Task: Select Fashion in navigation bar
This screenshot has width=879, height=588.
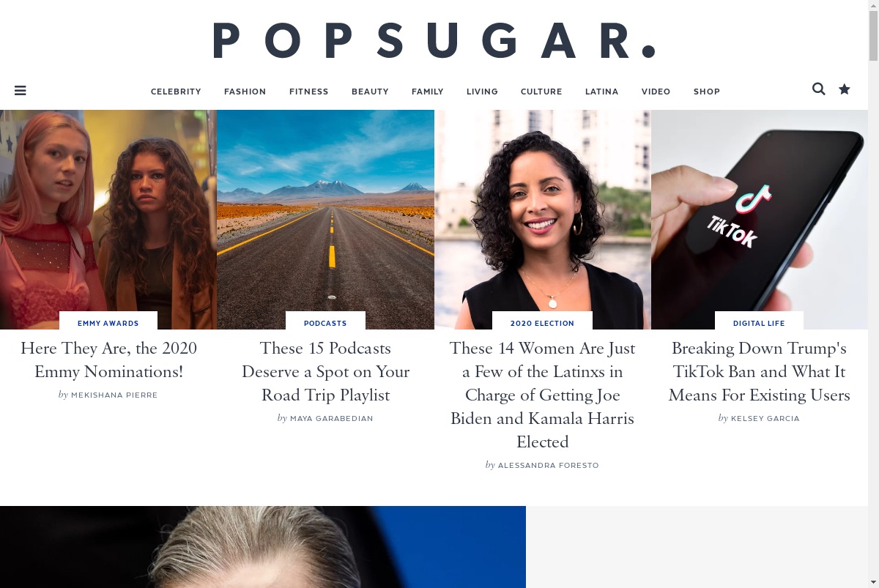Action: (245, 92)
